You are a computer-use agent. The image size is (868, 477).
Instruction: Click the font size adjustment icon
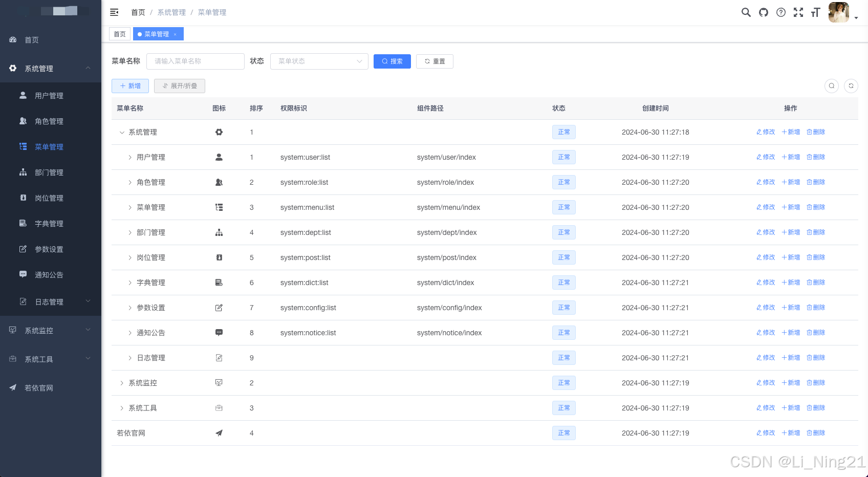point(815,12)
